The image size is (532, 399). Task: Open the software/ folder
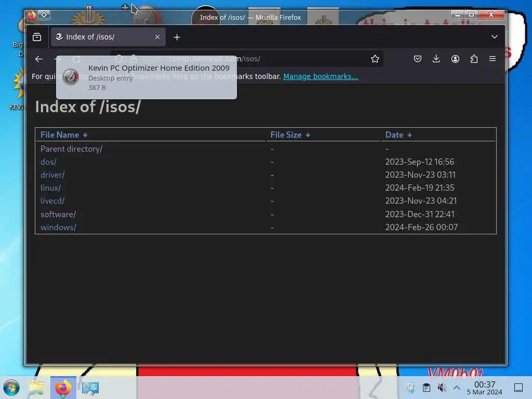[58, 215]
